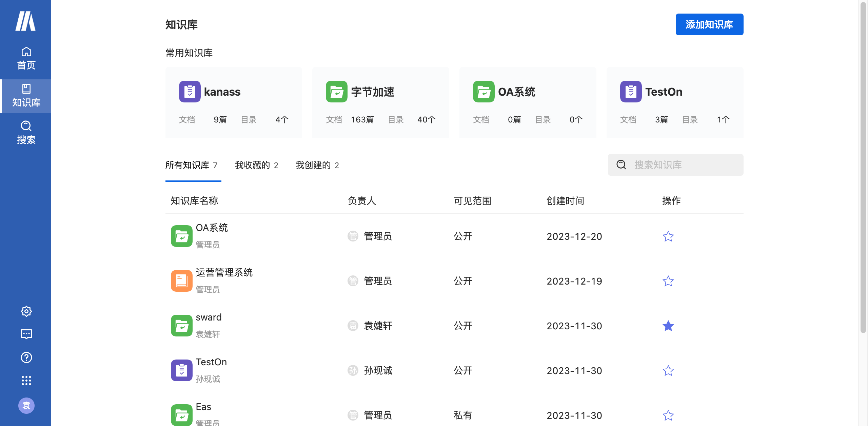The width and height of the screenshot is (868, 426).
Task: Open the Home page in sidebar
Action: tap(26, 58)
